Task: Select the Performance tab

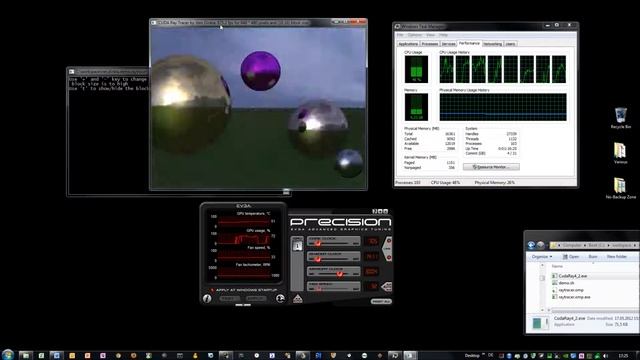Action: click(x=469, y=43)
